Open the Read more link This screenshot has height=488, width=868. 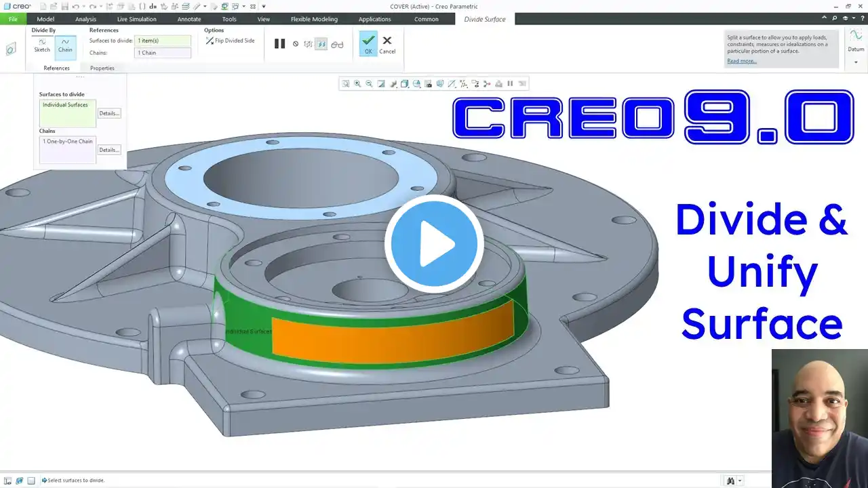coord(742,61)
